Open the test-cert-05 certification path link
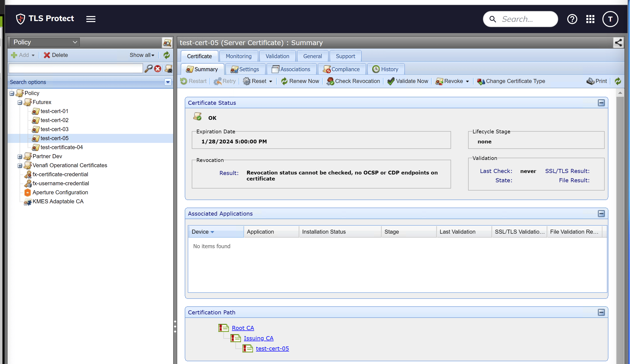The height and width of the screenshot is (364, 630). click(x=272, y=348)
